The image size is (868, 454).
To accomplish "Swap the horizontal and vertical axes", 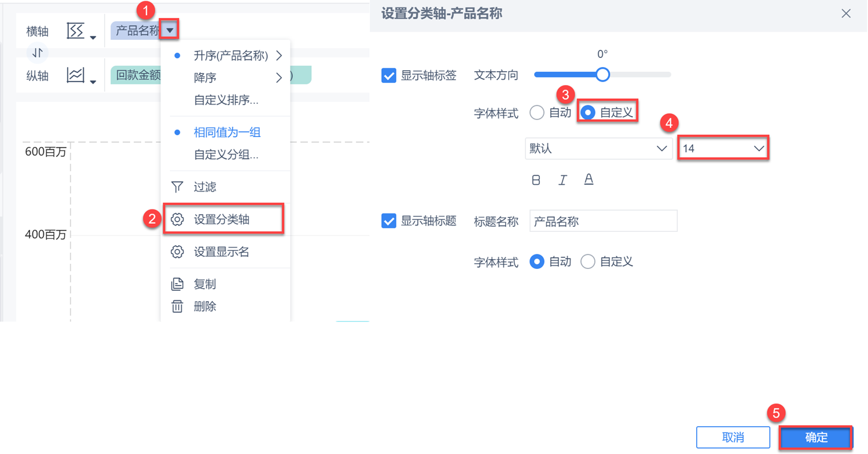I will 38,53.
